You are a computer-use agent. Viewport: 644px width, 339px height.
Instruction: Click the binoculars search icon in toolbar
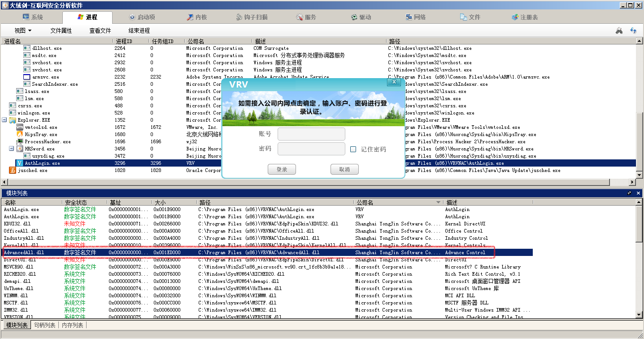[619, 31]
